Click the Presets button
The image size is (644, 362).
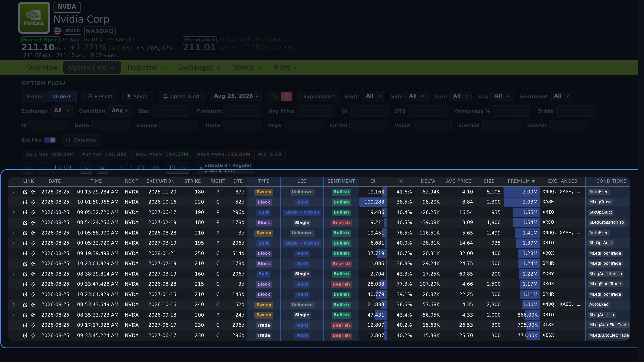click(99, 97)
